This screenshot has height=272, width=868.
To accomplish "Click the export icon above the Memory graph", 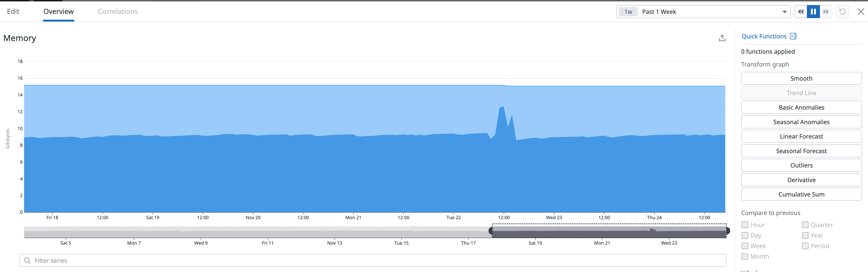I will [722, 38].
